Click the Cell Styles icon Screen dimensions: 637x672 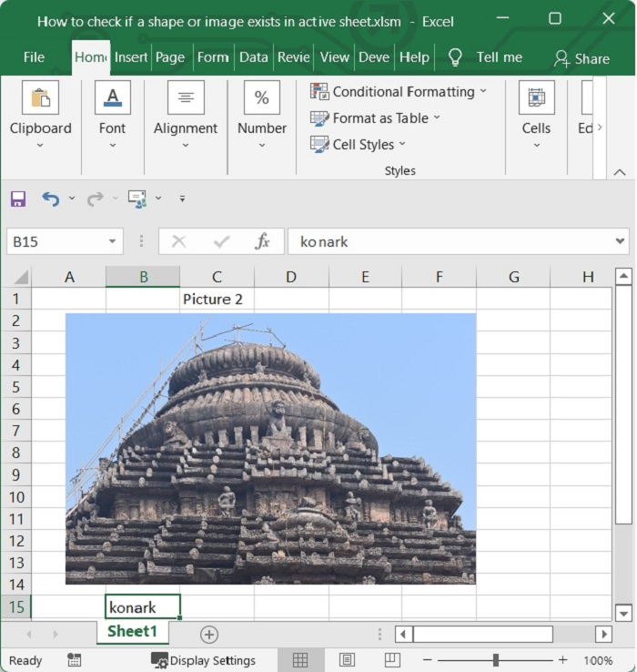(x=319, y=145)
